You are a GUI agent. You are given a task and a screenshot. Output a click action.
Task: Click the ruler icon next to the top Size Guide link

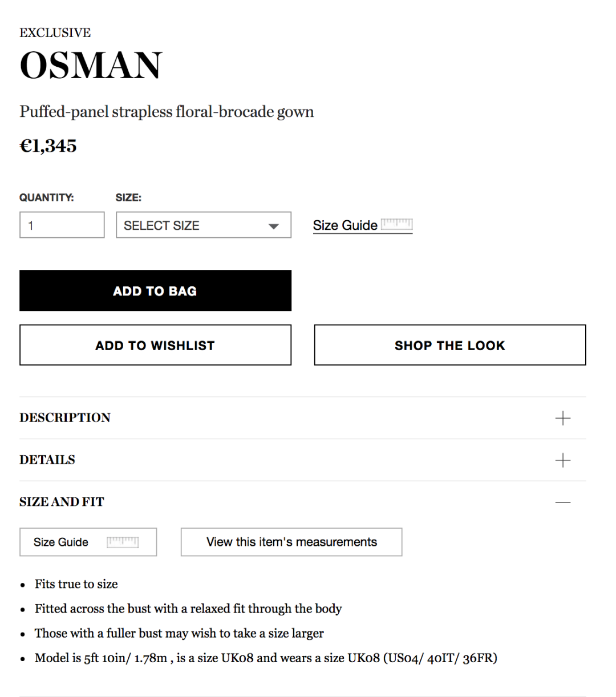(x=396, y=224)
